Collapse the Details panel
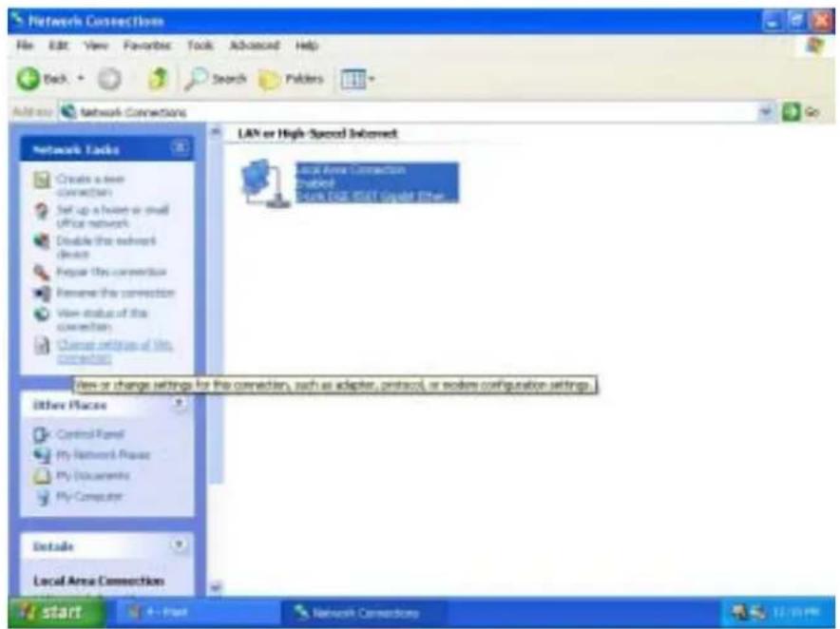The width and height of the screenshot is (840, 629). (180, 545)
